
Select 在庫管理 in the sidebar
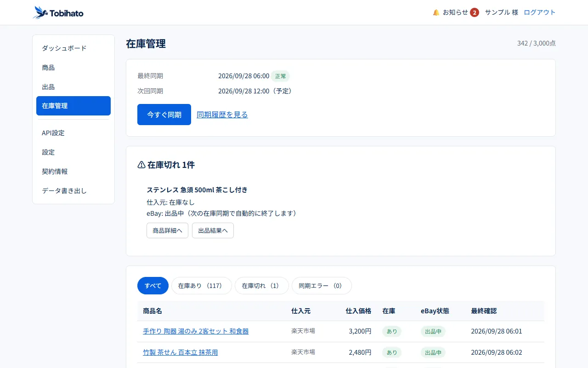click(x=73, y=106)
